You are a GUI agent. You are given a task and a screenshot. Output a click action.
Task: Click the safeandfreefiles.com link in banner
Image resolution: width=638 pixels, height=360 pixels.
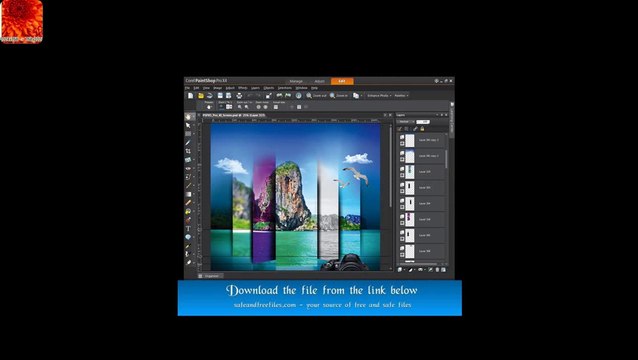pyautogui.click(x=265, y=305)
